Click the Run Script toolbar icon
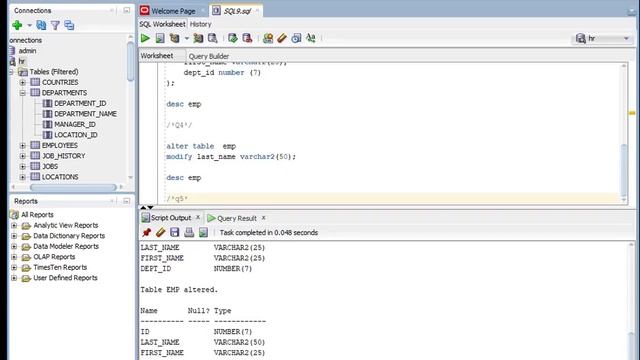Image resolution: width=640 pixels, height=360 pixels. tap(160, 38)
